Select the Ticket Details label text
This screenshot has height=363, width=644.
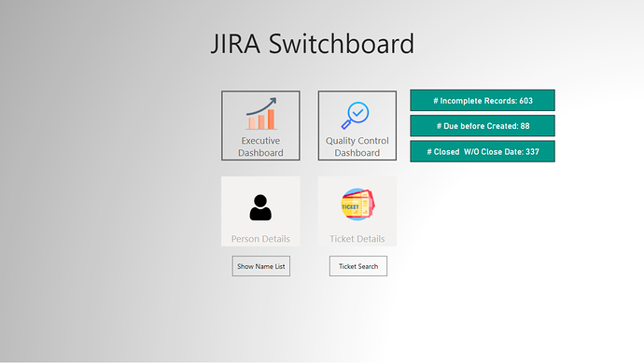[x=357, y=239]
